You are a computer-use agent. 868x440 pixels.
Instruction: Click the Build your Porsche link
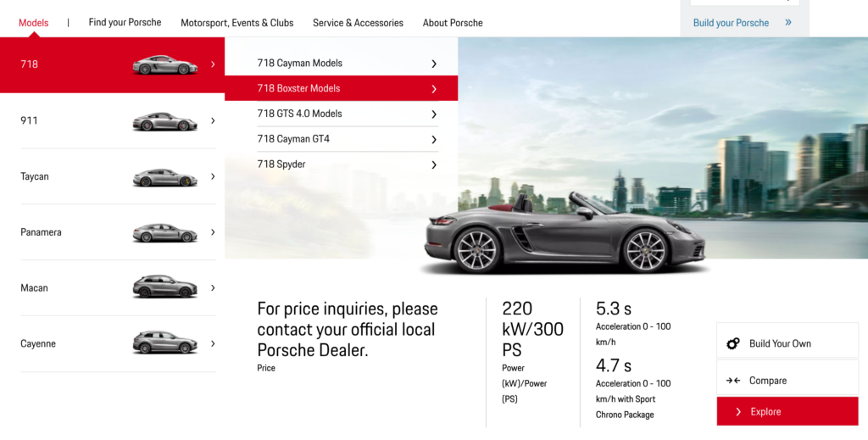click(x=731, y=23)
